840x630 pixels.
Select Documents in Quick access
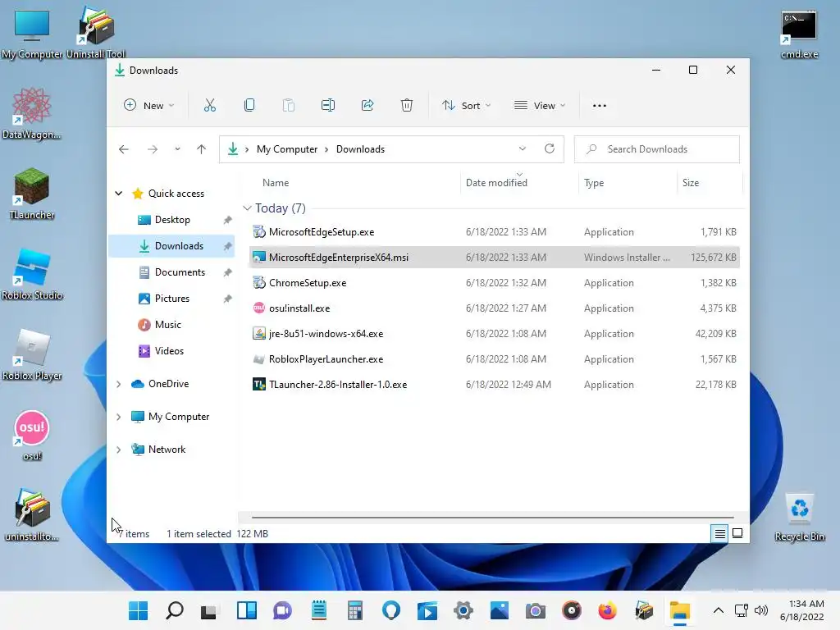point(171,272)
